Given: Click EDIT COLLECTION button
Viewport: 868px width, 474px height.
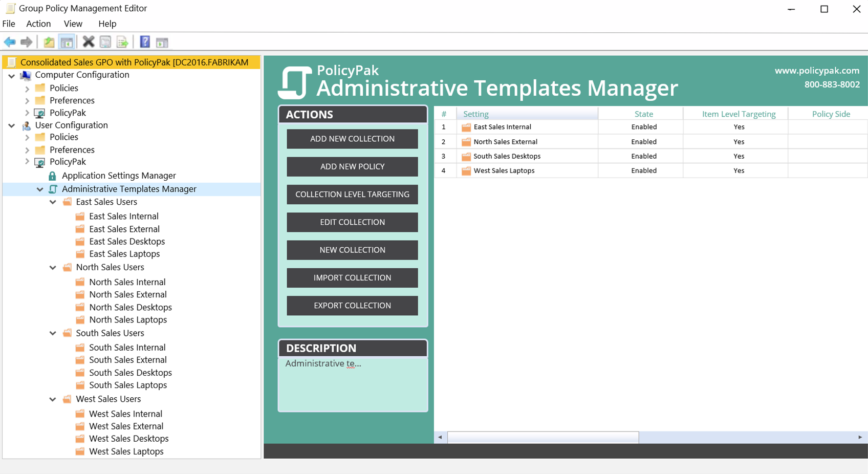Looking at the screenshot, I should point(352,222).
